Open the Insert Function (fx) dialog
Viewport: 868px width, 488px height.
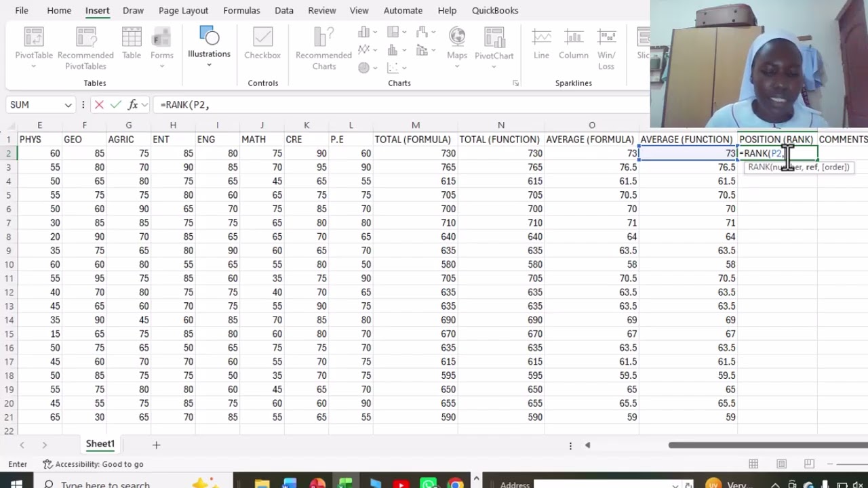133,104
